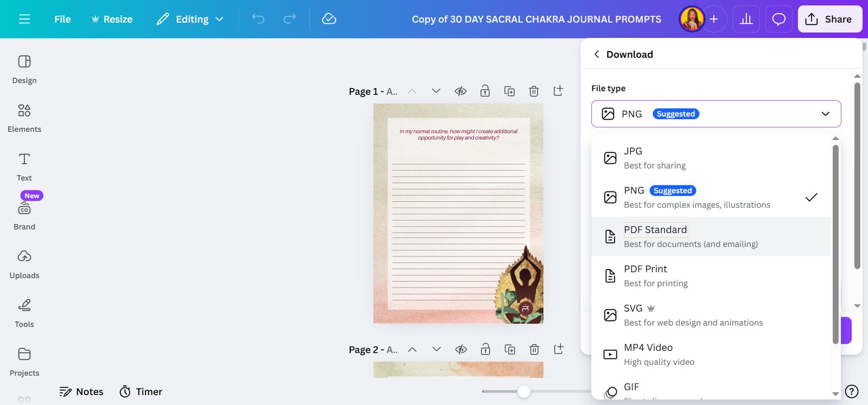This screenshot has width=868, height=405.
Task: Duplicate Page 1
Action: [x=509, y=91]
